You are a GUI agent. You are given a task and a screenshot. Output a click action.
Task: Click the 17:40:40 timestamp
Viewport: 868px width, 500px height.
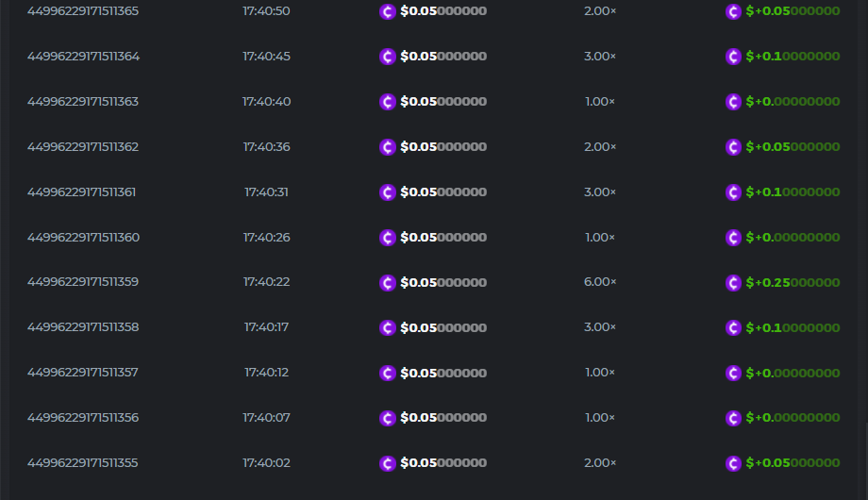coord(266,102)
